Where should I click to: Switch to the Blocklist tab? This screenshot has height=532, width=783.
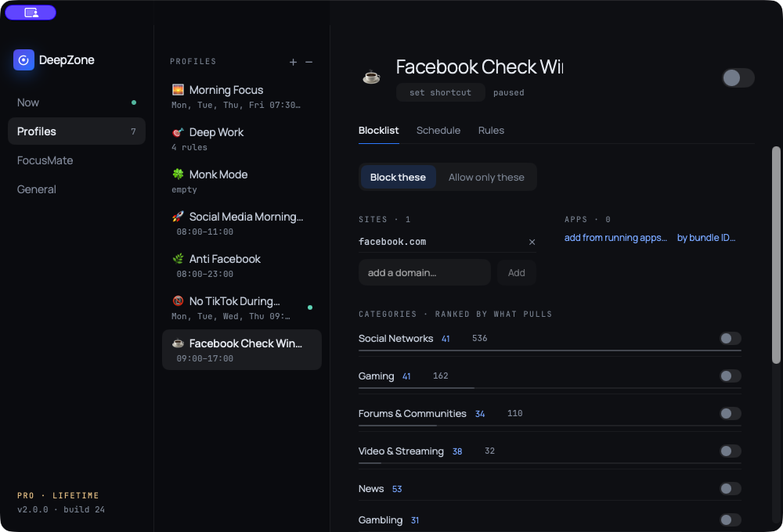[378, 130]
